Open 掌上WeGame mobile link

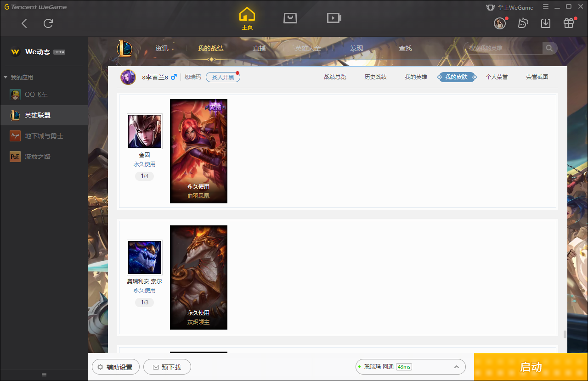pyautogui.click(x=510, y=7)
